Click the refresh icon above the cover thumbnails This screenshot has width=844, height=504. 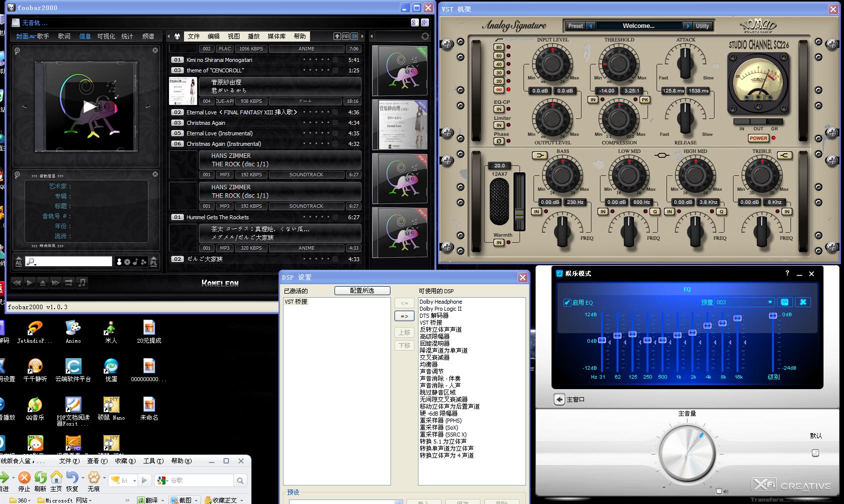pyautogui.click(x=425, y=36)
